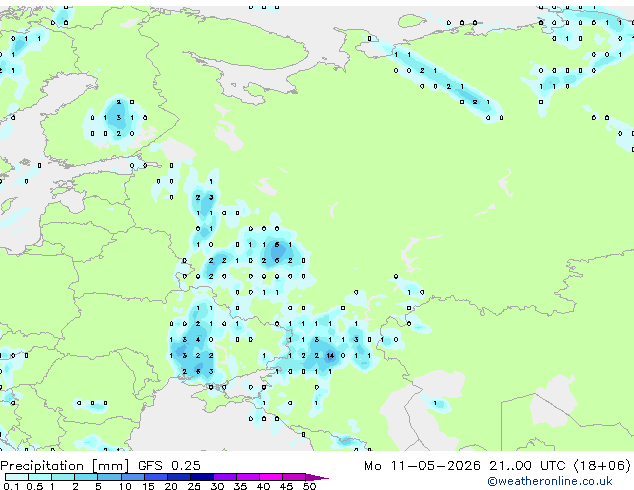This screenshot has width=634, height=490.
Task: Click the "20" legend scale label
Action: [x=171, y=486]
